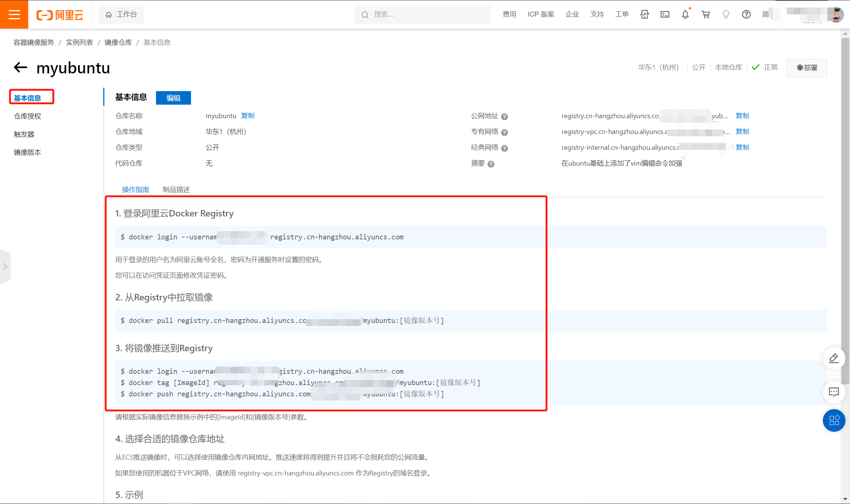Show help for 公网地址

coord(504,117)
